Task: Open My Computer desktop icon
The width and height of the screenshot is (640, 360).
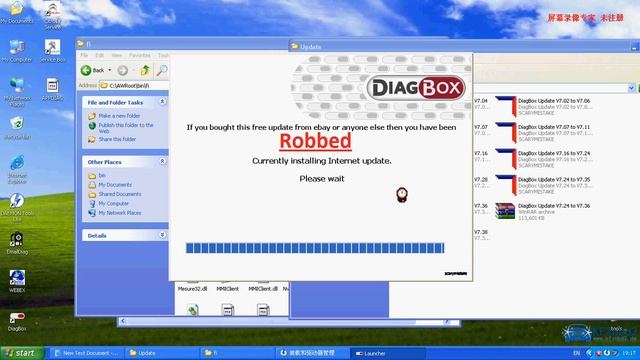Action: (x=17, y=51)
